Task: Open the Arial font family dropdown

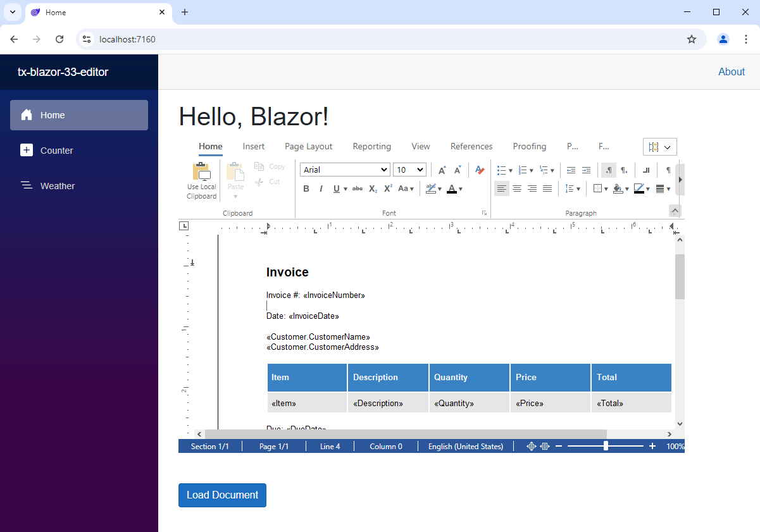Action: pos(345,170)
